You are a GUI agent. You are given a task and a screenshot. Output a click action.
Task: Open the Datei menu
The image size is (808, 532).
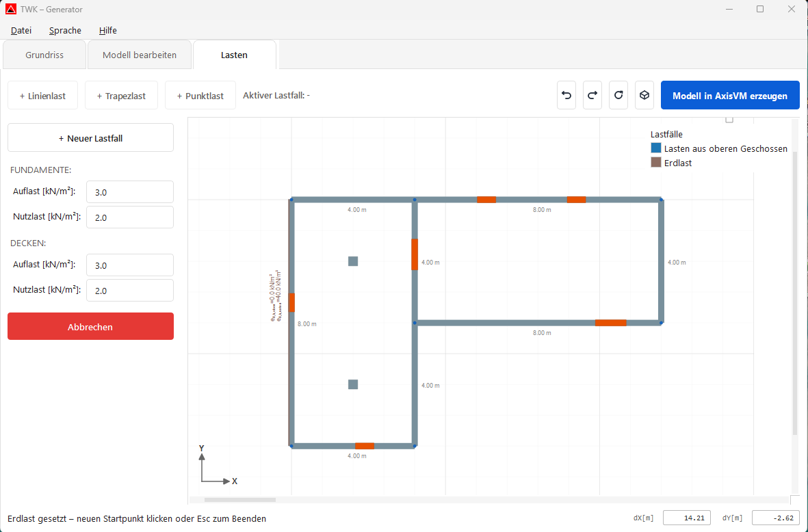point(21,30)
